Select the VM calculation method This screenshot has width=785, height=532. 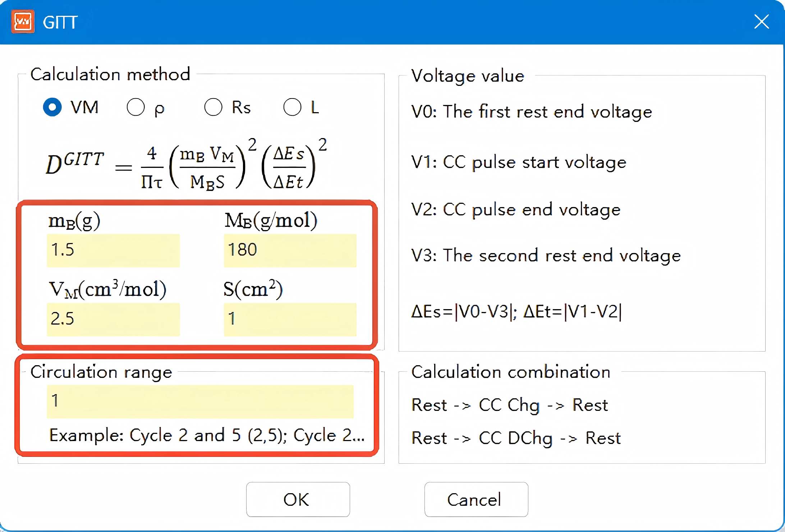point(52,107)
